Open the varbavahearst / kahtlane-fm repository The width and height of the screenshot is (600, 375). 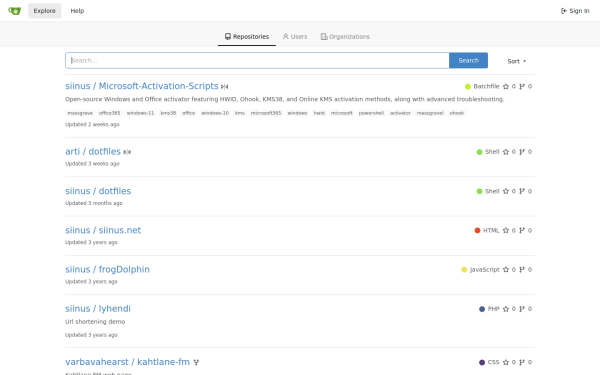(127, 362)
